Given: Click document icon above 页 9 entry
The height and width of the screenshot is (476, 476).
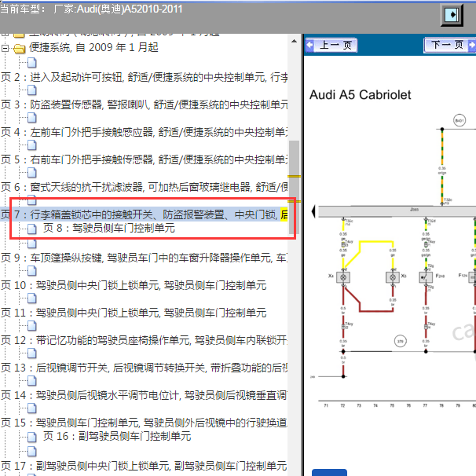Looking at the screenshot, I should click(32, 243).
